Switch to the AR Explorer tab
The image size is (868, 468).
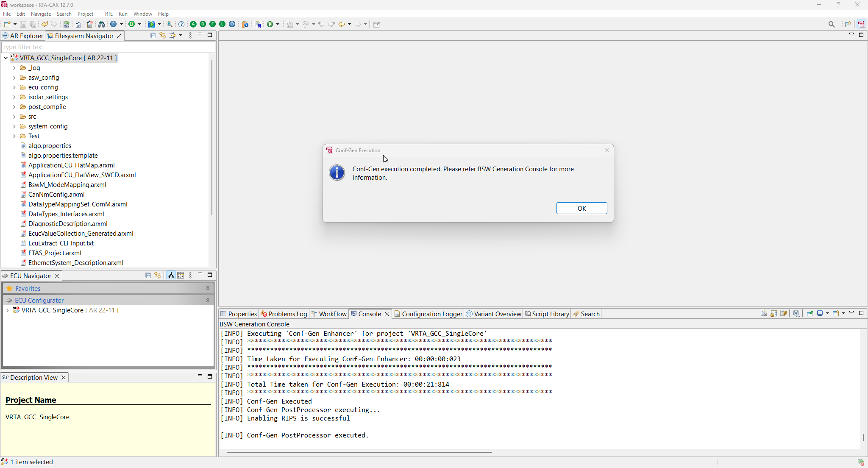pyautogui.click(x=23, y=36)
